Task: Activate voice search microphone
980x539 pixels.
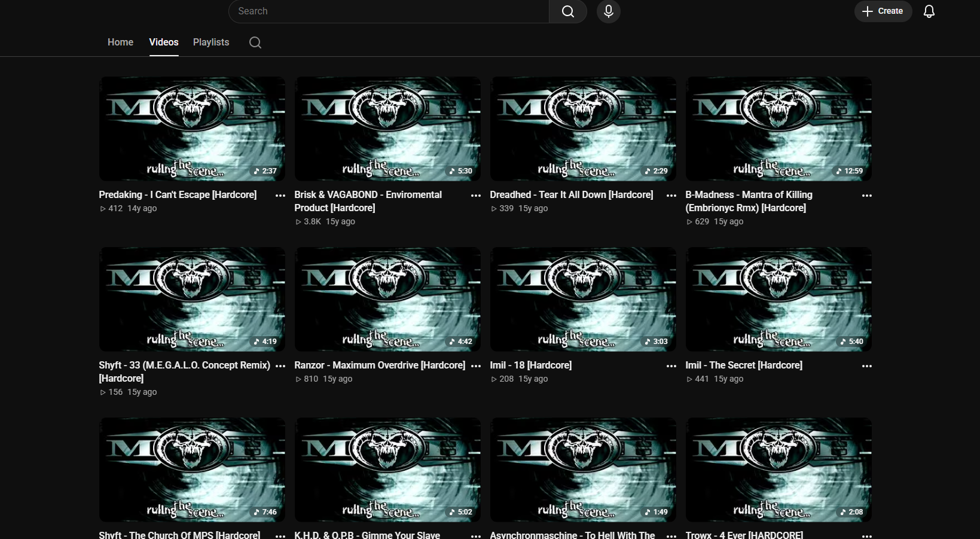Action: point(608,11)
